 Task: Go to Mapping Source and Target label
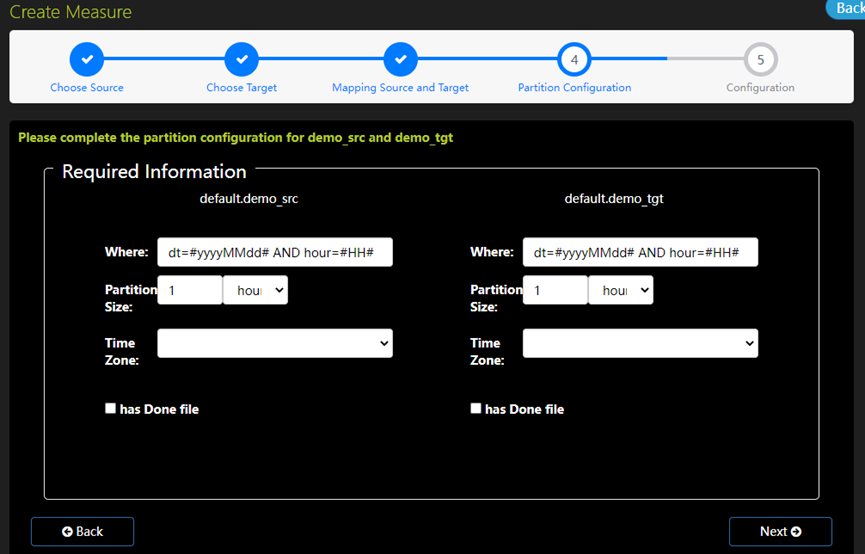click(x=400, y=88)
